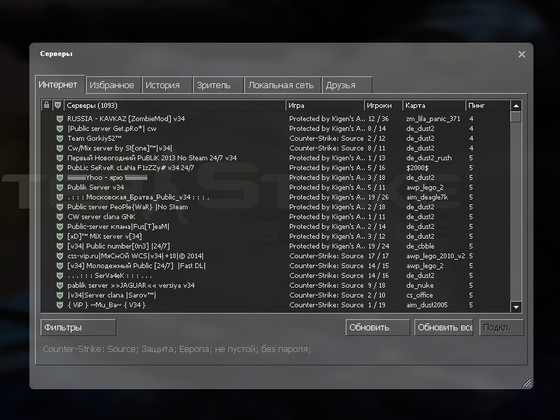Open the Локальная сеть tab
560x420 pixels.
click(x=282, y=85)
